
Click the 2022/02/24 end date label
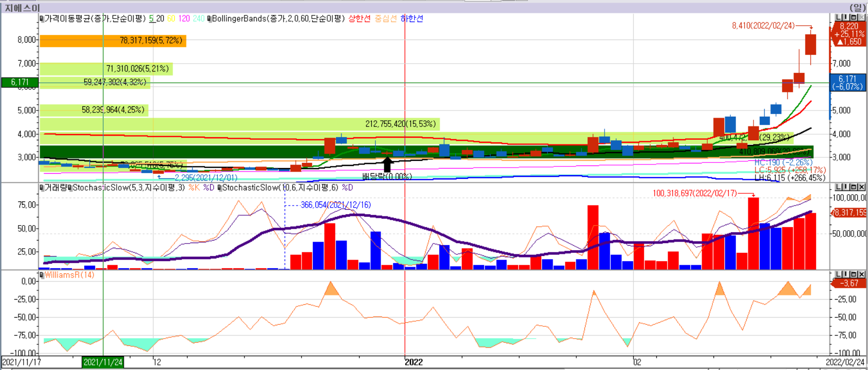(845, 362)
